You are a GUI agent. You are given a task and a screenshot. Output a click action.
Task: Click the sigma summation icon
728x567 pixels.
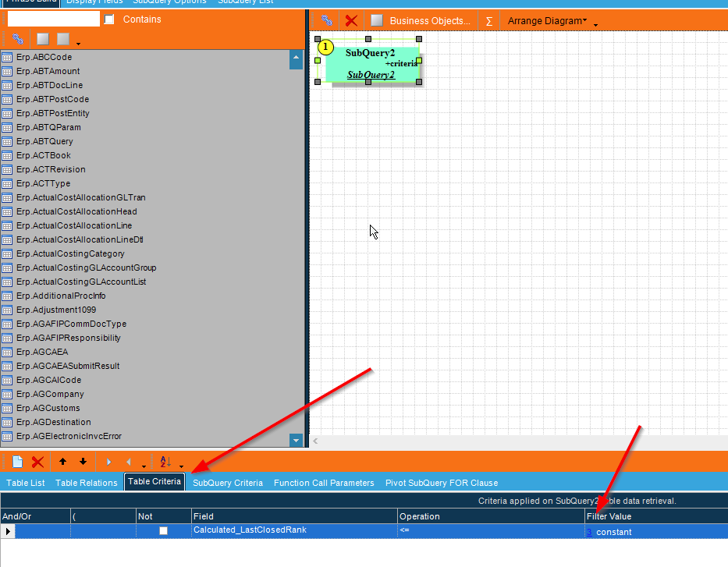pos(489,21)
